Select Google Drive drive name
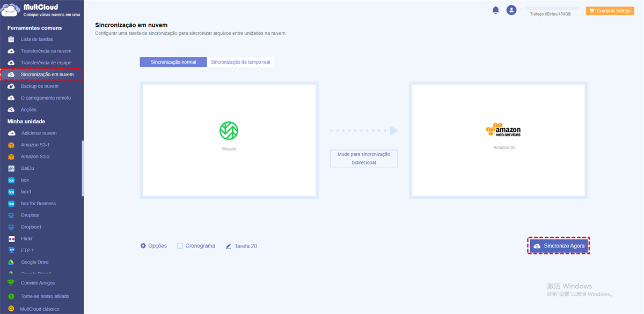 (35, 262)
